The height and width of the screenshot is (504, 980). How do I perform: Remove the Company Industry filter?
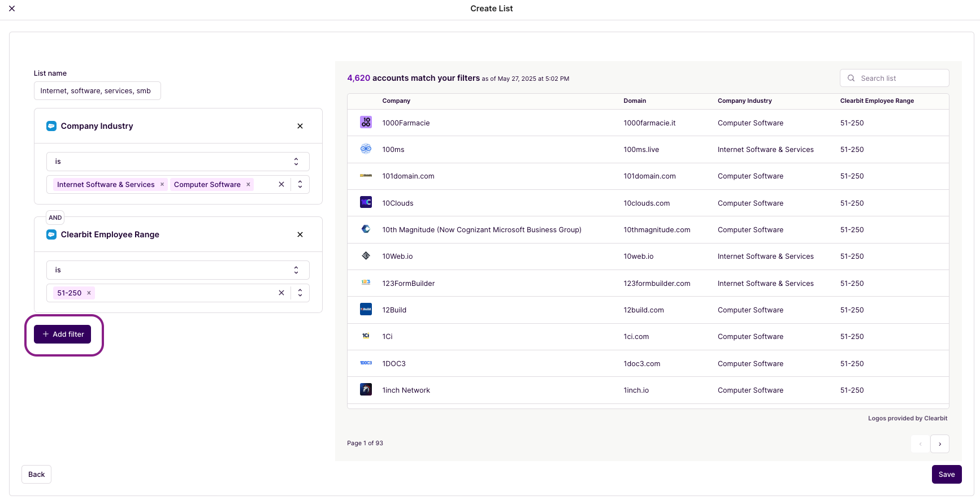(300, 126)
